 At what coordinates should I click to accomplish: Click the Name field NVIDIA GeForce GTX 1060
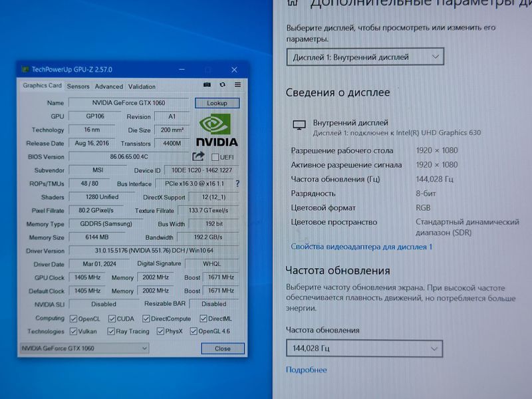click(128, 102)
